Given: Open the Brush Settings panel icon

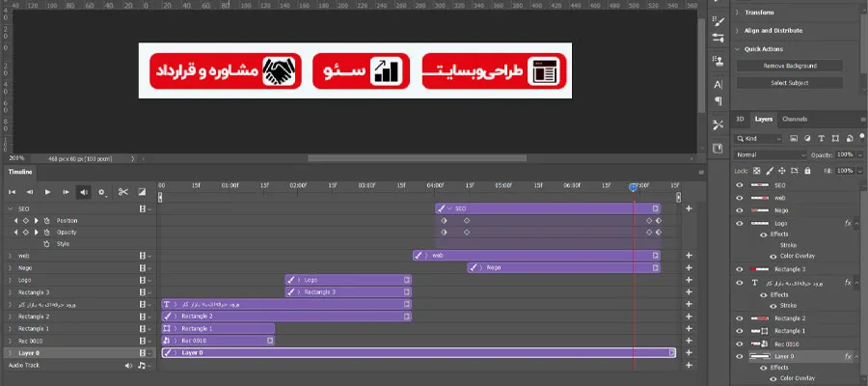Looking at the screenshot, I should (x=718, y=22).
